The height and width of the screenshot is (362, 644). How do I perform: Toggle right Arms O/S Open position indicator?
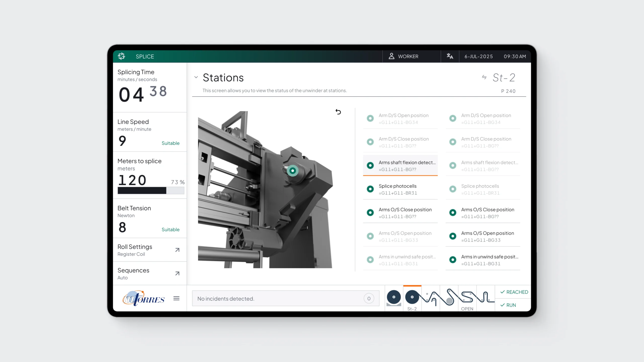click(x=453, y=236)
